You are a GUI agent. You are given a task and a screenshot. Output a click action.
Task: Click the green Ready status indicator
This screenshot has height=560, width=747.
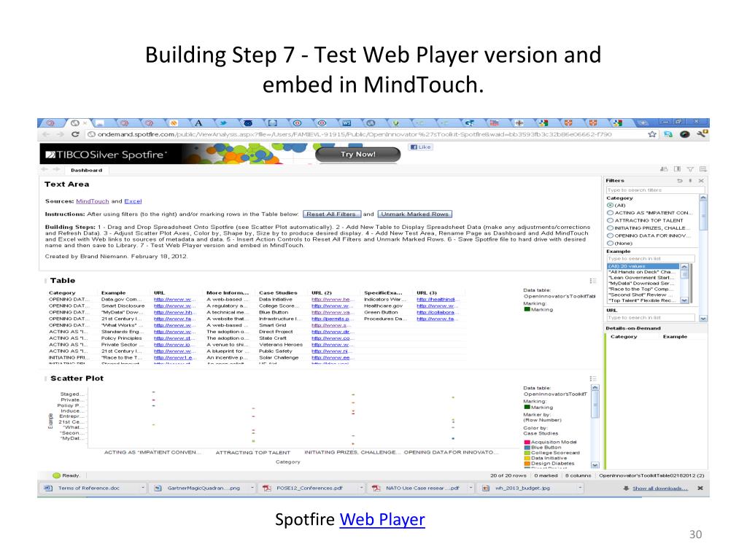tap(56, 475)
